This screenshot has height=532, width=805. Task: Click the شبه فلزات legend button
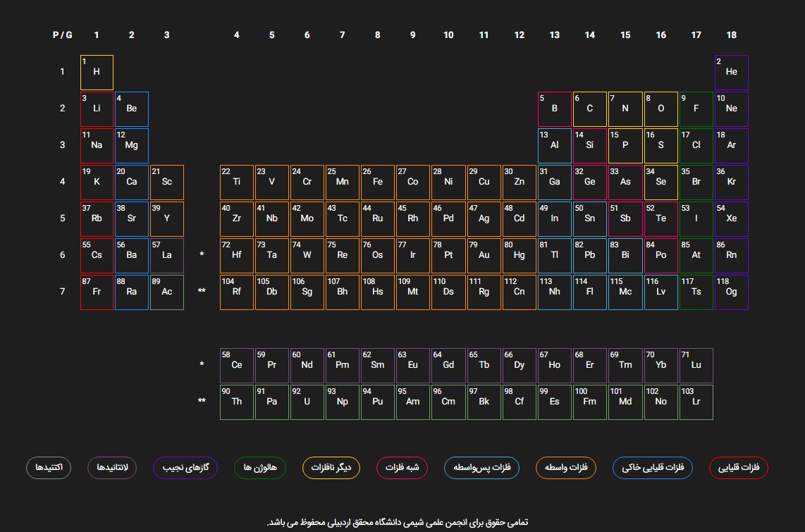[402, 467]
